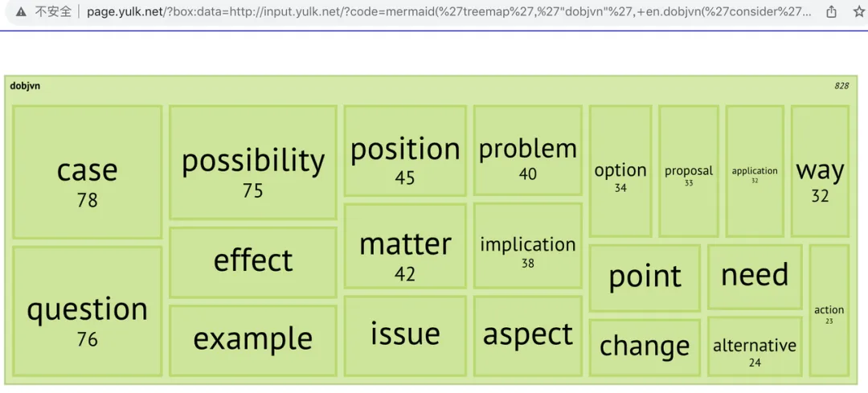This screenshot has width=868, height=393.
Task: Click the 'aspect' treemap block
Action: (527, 336)
